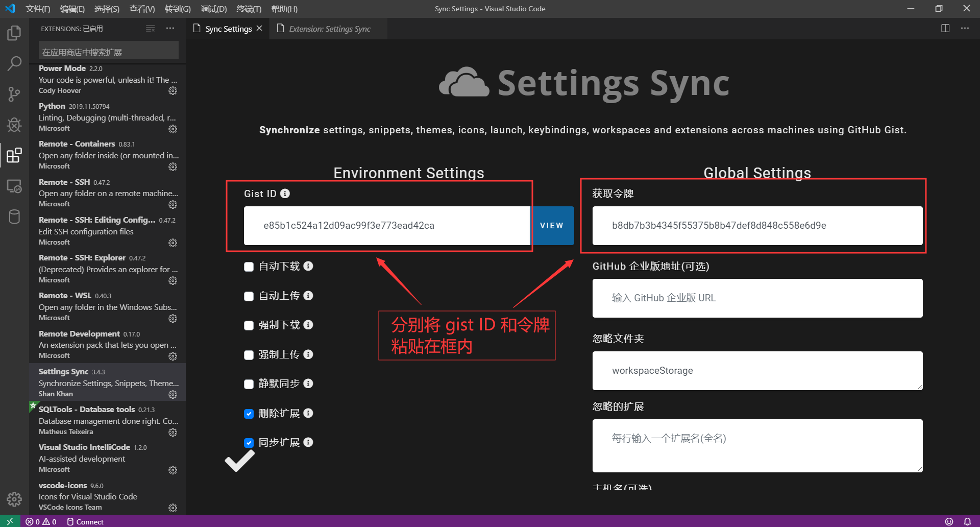The height and width of the screenshot is (527, 980).
Task: Open the Explorer view in activity bar
Action: click(14, 33)
